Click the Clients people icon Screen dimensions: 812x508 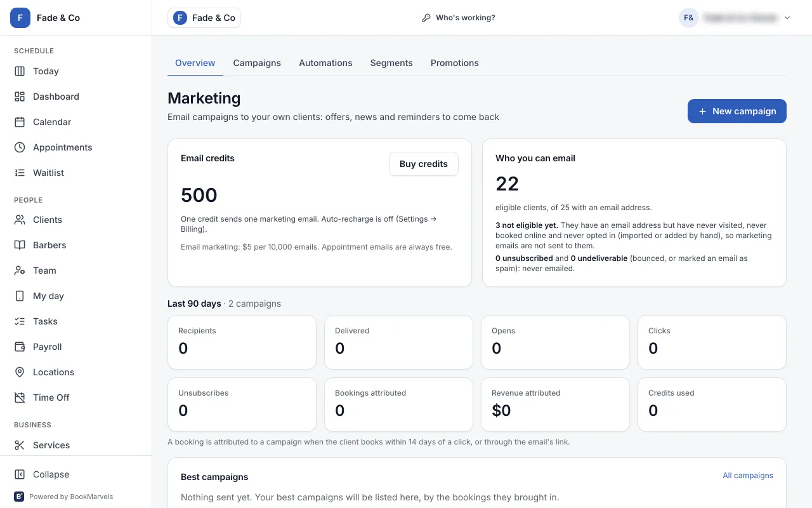pyautogui.click(x=20, y=220)
